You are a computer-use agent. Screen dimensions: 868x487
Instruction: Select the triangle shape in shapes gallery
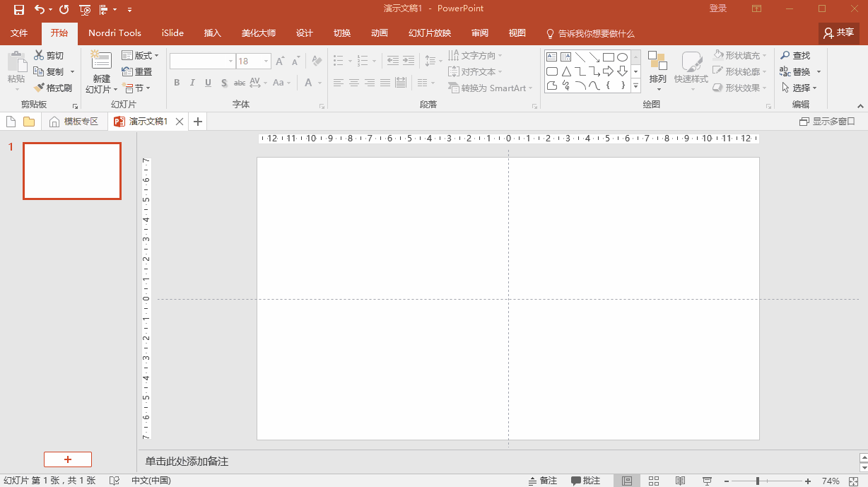(x=566, y=71)
